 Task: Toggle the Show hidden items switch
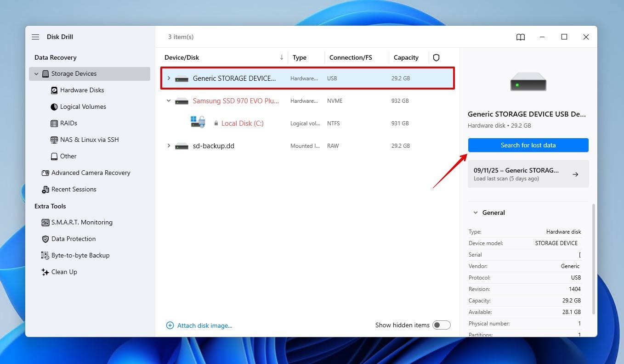point(441,325)
